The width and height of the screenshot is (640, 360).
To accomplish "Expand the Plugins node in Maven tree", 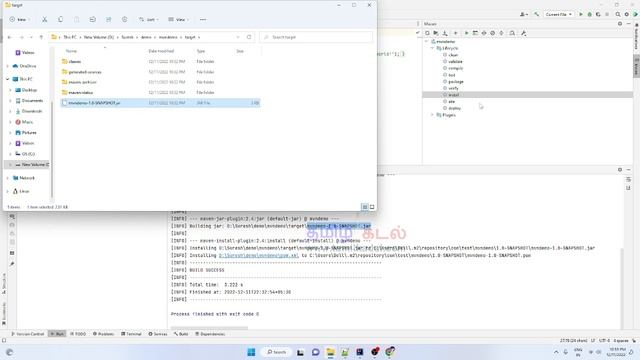I will tap(432, 115).
